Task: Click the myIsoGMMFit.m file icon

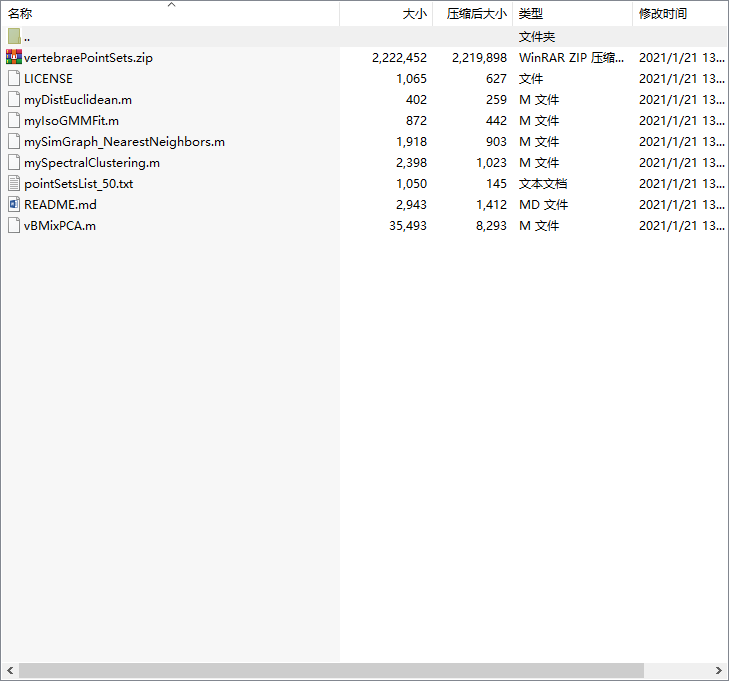Action: (x=14, y=120)
